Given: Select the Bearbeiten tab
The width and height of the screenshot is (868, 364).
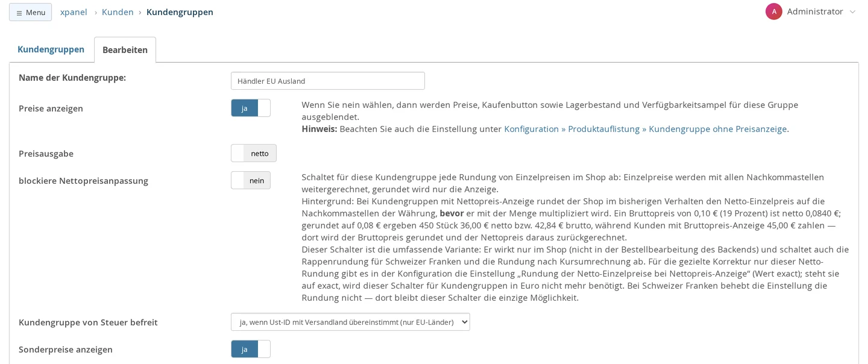Looking at the screenshot, I should click(x=125, y=50).
